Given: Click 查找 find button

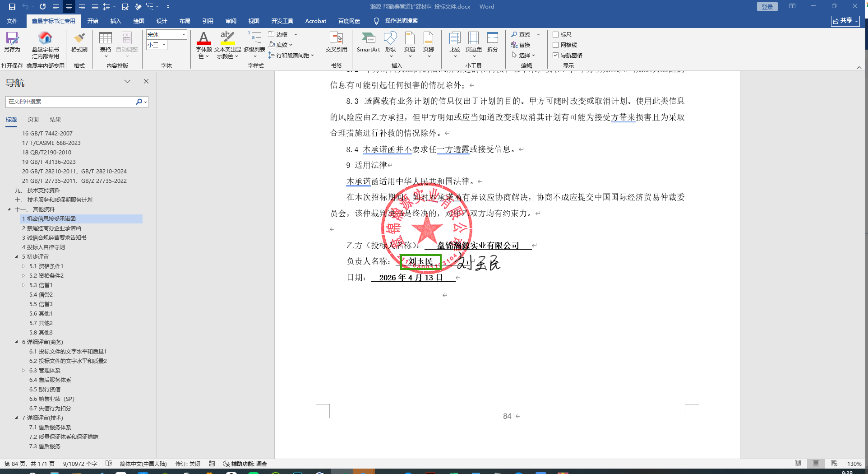Looking at the screenshot, I should 521,35.
